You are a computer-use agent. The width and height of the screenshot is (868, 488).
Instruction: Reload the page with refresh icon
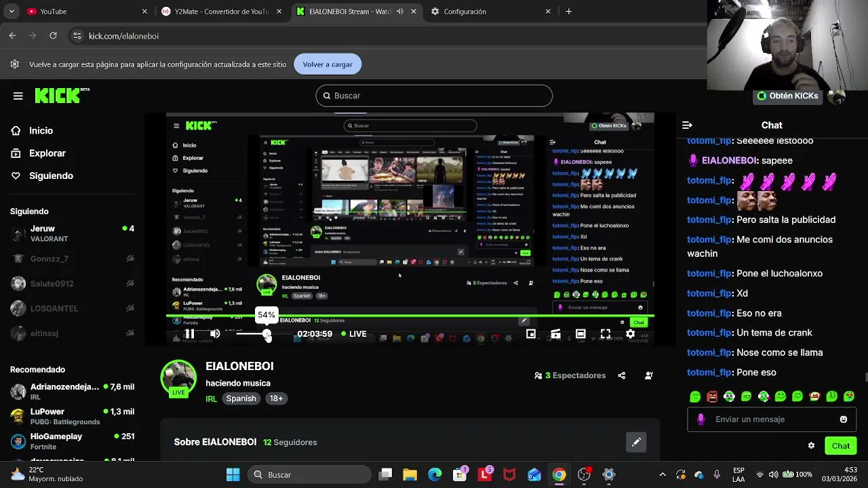[53, 36]
